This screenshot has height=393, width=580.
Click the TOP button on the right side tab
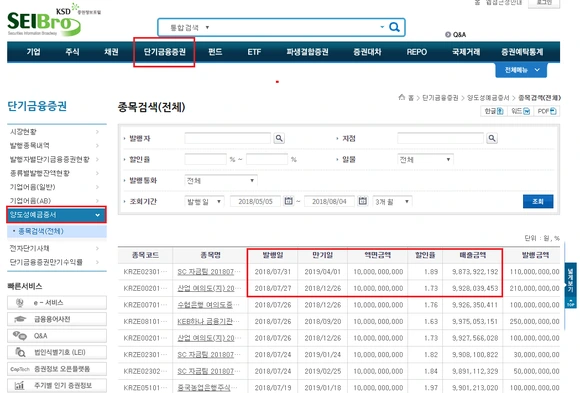click(x=570, y=302)
